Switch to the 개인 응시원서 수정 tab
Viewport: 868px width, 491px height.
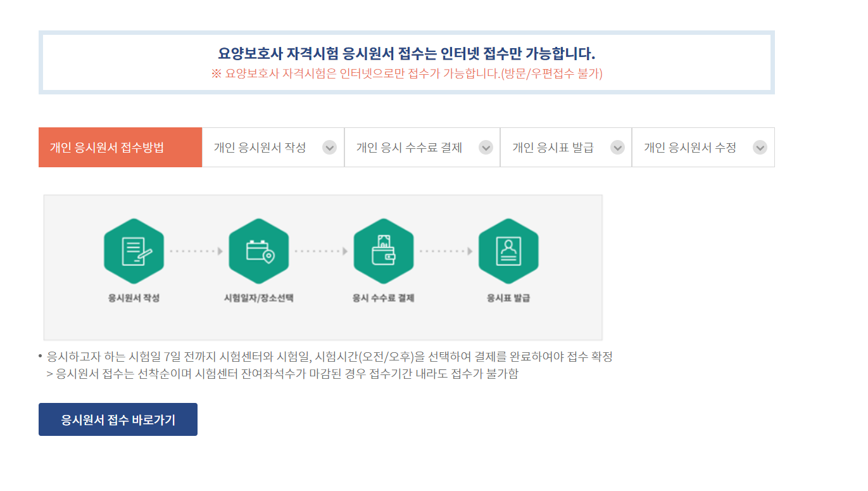(690, 147)
